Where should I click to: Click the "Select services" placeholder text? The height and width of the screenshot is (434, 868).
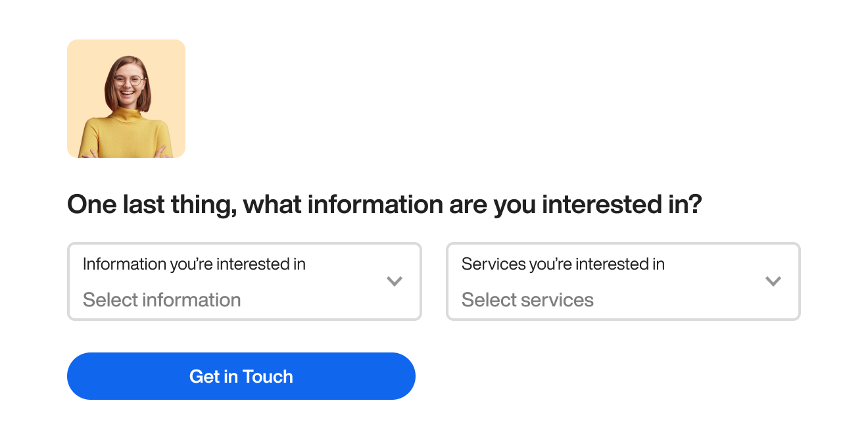(527, 300)
